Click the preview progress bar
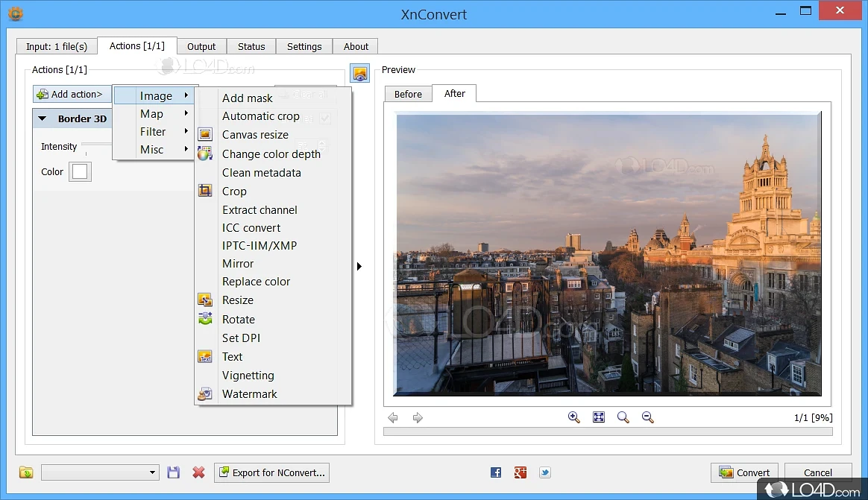868x500 pixels. [608, 431]
